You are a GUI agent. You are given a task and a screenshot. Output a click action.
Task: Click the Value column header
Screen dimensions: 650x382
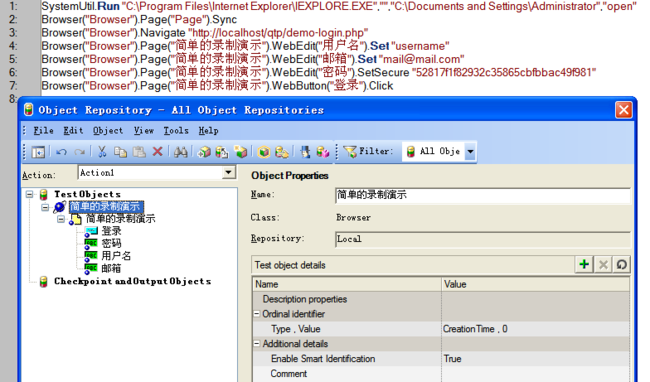tap(536, 284)
